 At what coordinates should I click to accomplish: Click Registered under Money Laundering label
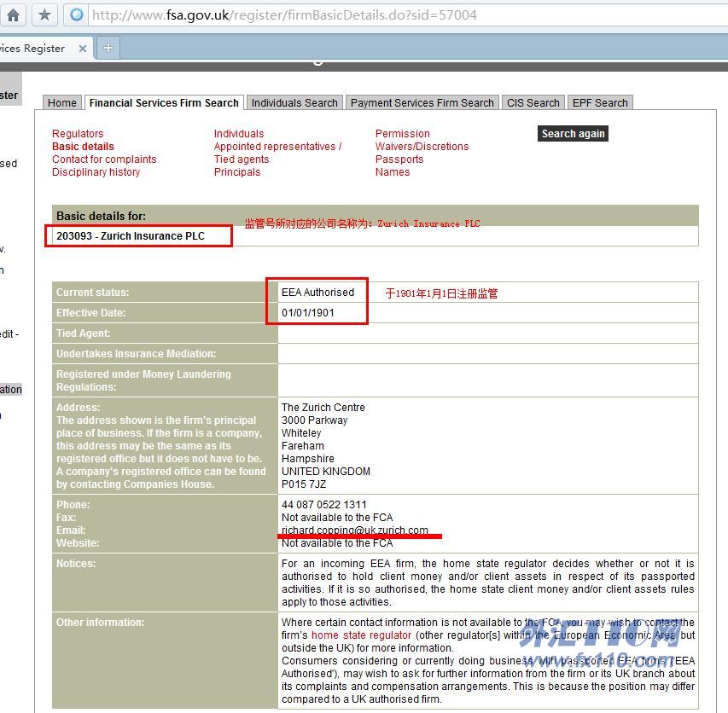pyautogui.click(x=143, y=380)
